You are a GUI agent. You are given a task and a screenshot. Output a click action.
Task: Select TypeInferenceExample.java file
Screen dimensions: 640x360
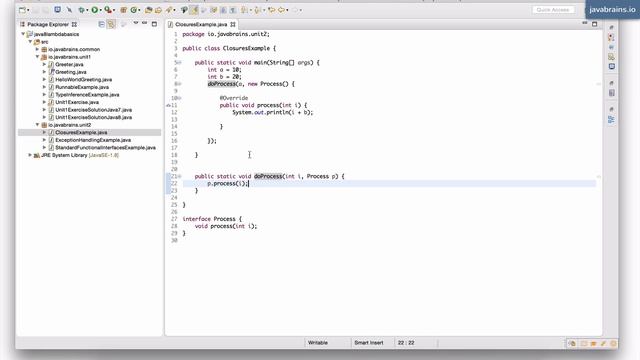click(87, 95)
